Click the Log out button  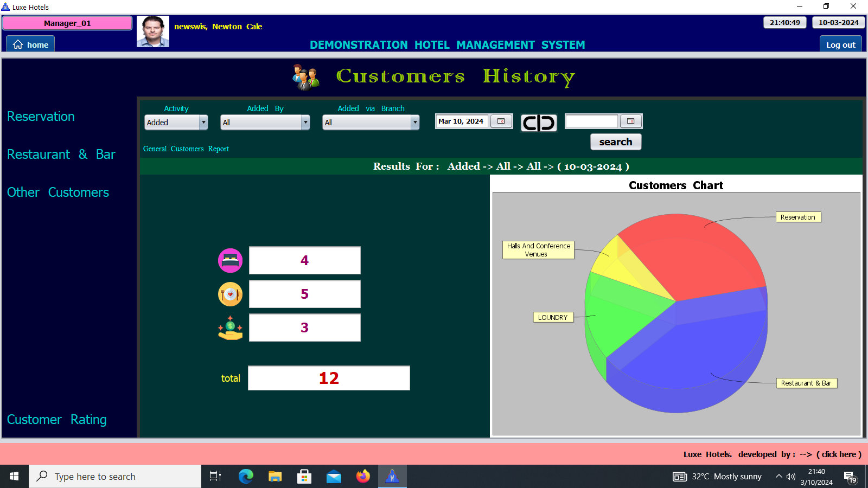point(840,45)
